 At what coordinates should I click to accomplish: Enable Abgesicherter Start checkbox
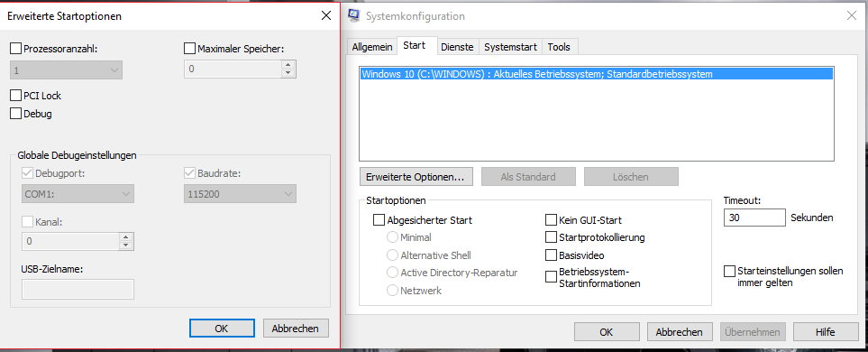pos(379,220)
